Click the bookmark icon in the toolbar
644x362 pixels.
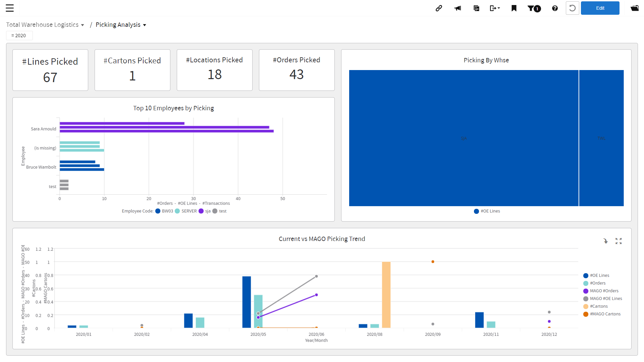[x=514, y=8]
